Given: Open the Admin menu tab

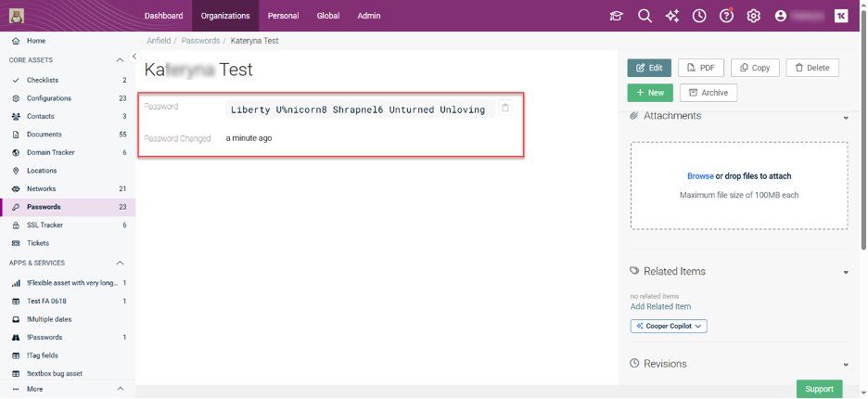Looking at the screenshot, I should point(369,16).
